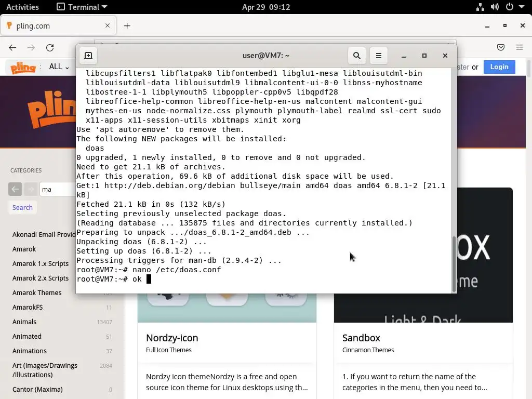Click Sandbox description text
This screenshot has height=399, width=532.
[415, 382]
